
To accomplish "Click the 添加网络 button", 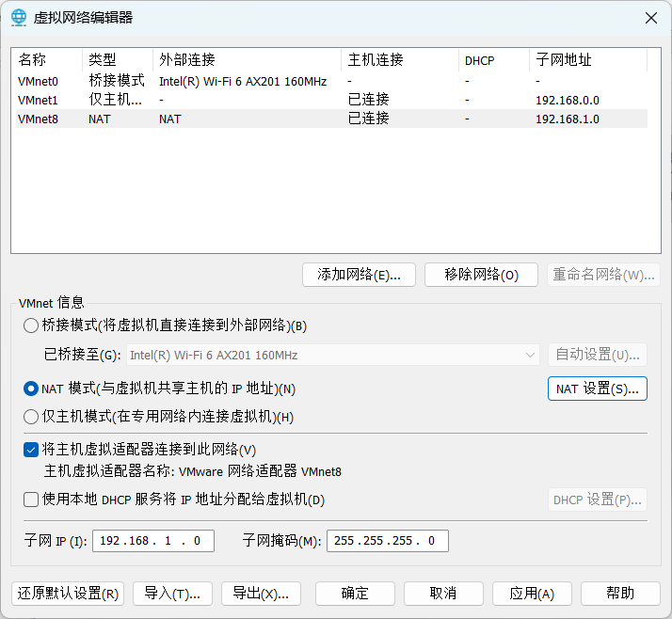I will 359,275.
